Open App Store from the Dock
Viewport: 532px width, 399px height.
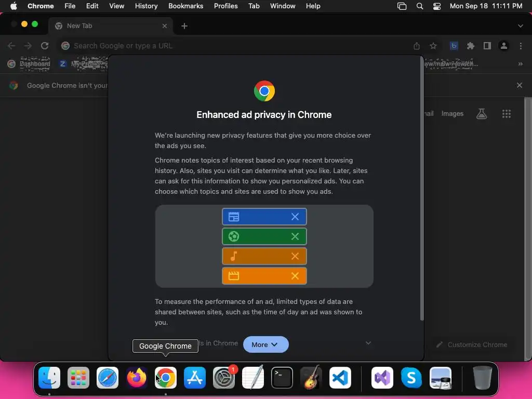pyautogui.click(x=195, y=378)
